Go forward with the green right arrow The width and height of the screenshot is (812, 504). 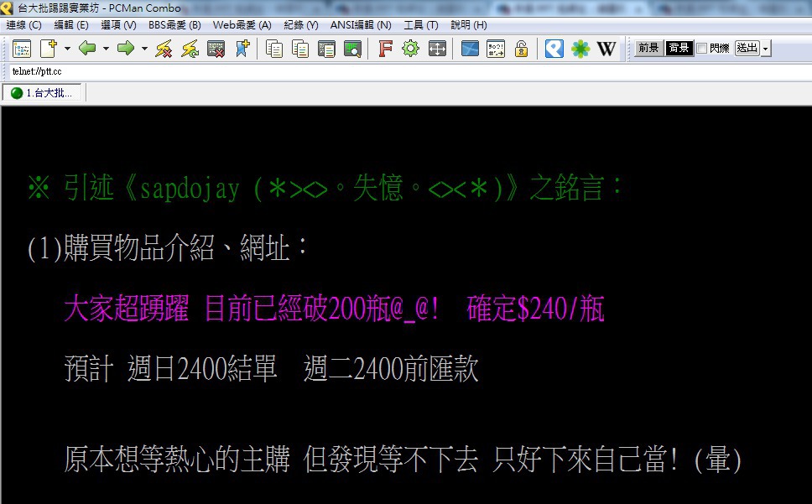point(126,49)
